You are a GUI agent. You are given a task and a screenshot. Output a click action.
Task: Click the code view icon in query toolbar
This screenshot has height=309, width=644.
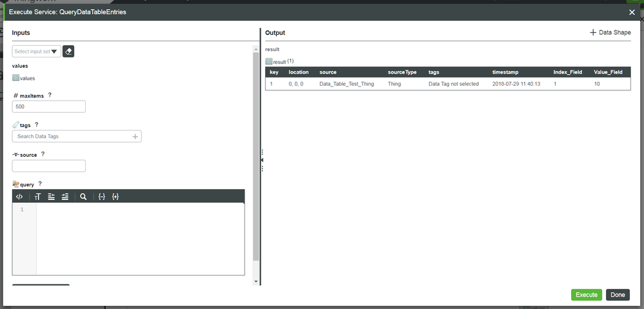point(19,197)
